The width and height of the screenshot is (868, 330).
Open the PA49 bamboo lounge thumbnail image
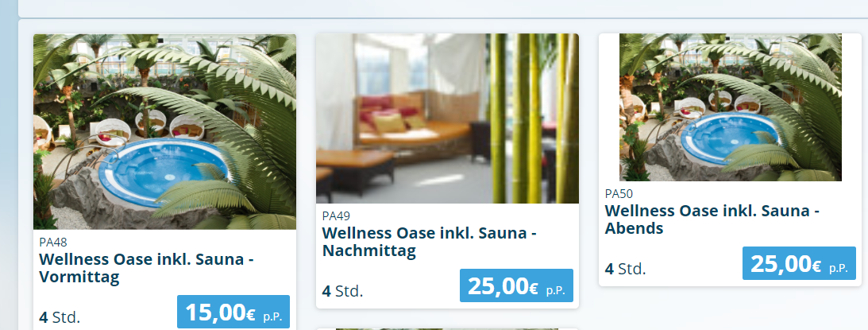[x=447, y=118]
